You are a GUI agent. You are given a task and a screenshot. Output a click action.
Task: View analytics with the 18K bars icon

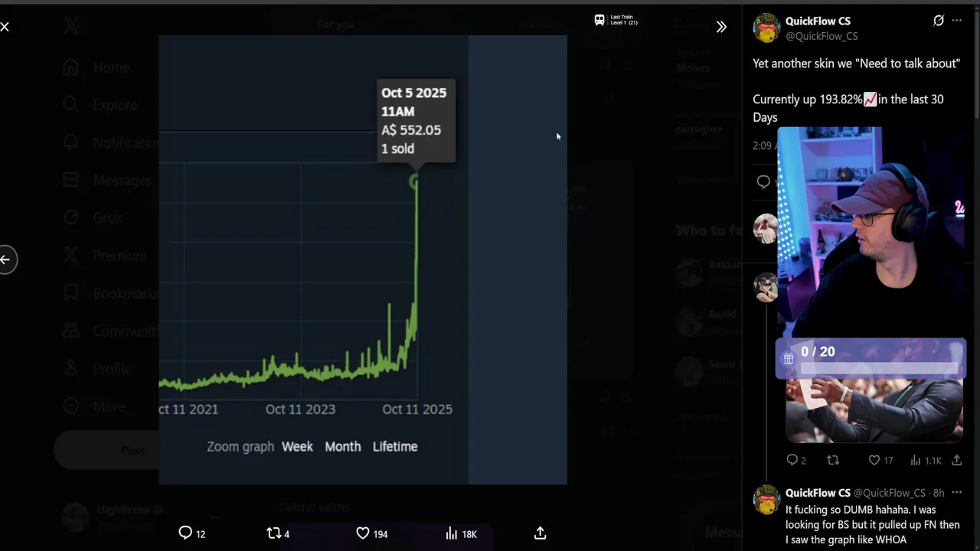(461, 533)
